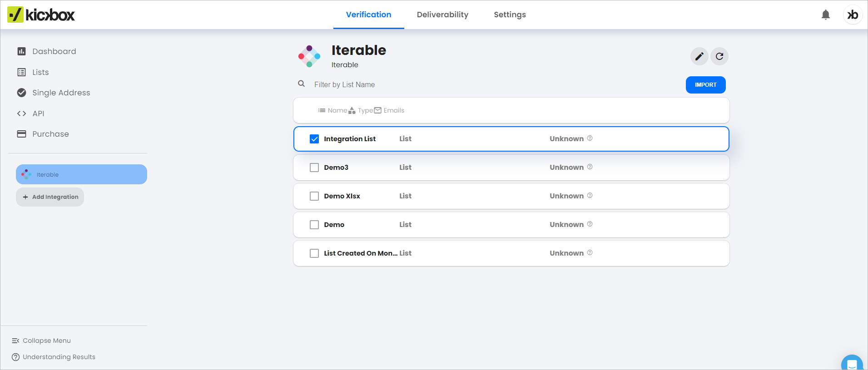The height and width of the screenshot is (370, 868).
Task: Open Understanding Results link
Action: click(59, 357)
